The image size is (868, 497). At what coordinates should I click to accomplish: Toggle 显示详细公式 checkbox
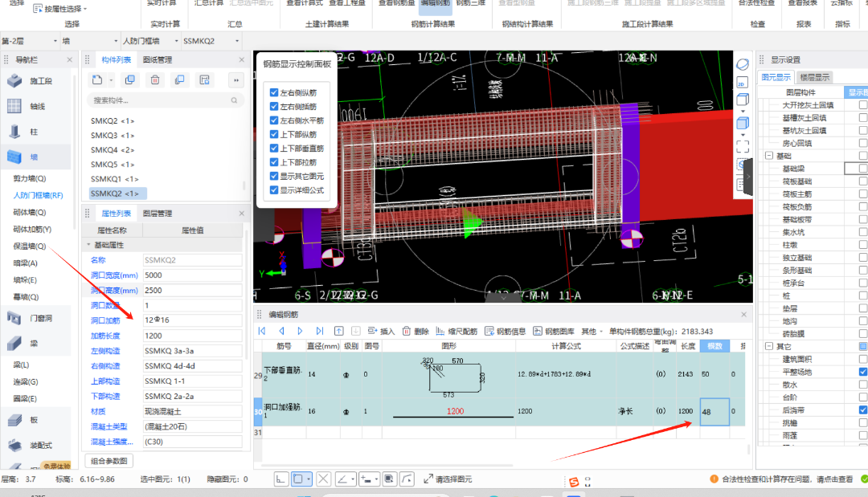(273, 189)
